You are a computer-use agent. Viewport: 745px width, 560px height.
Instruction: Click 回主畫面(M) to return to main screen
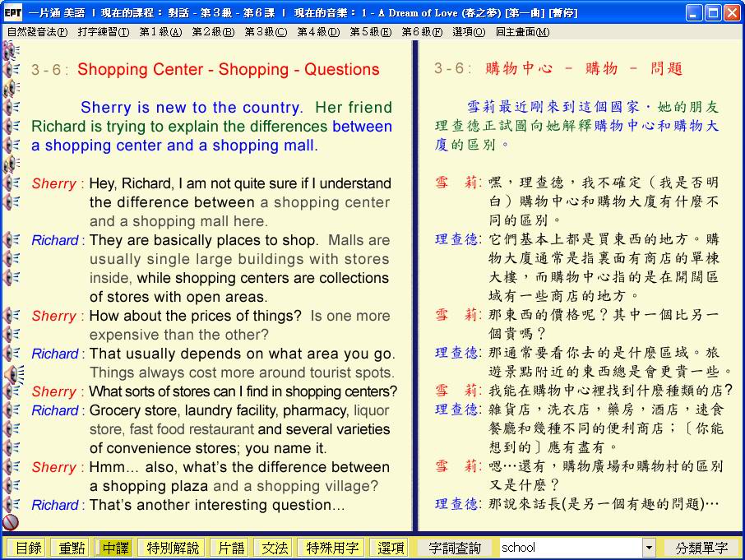point(523,32)
